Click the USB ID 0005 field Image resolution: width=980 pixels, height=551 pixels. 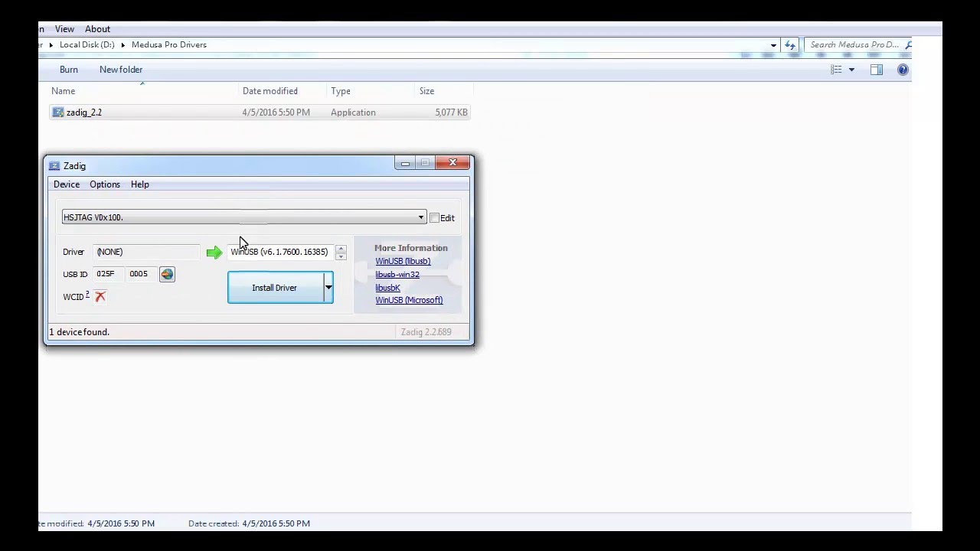click(141, 274)
